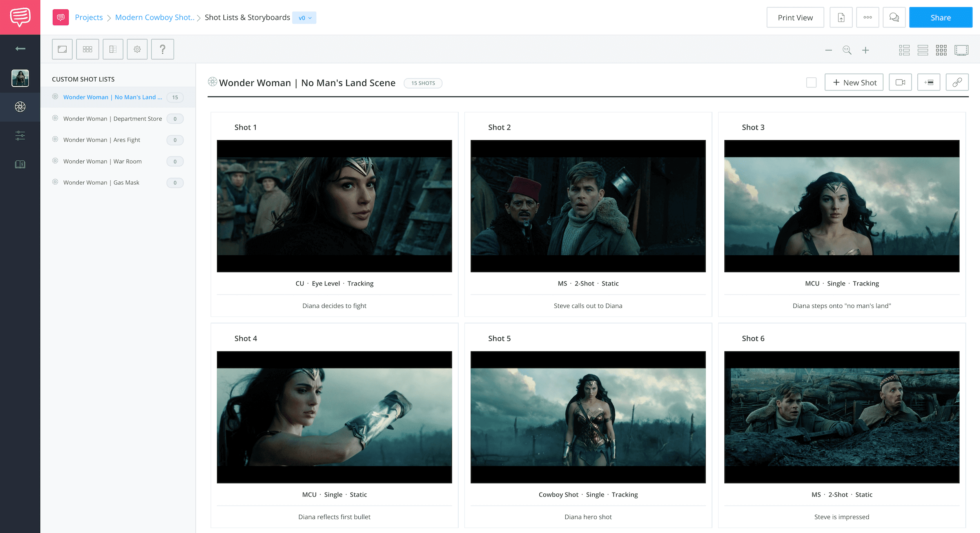Enable the checkbox next to Shot header
Viewport: 980px width, 533px height.
810,83
